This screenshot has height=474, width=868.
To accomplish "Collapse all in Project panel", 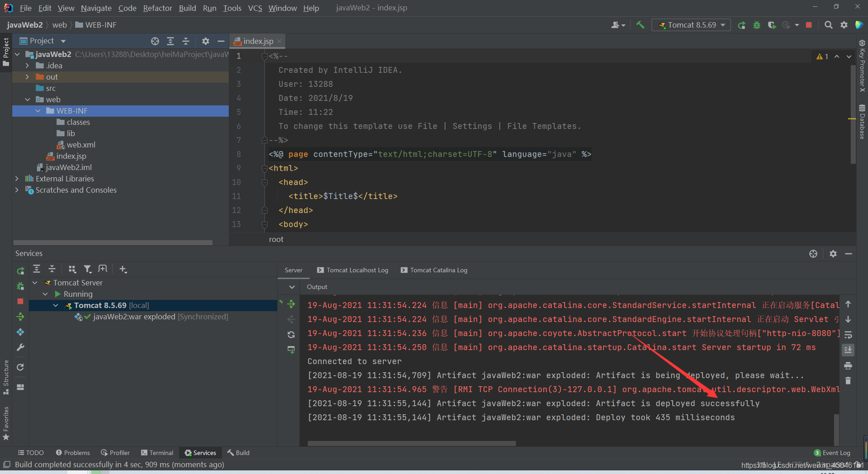I will pos(186,41).
